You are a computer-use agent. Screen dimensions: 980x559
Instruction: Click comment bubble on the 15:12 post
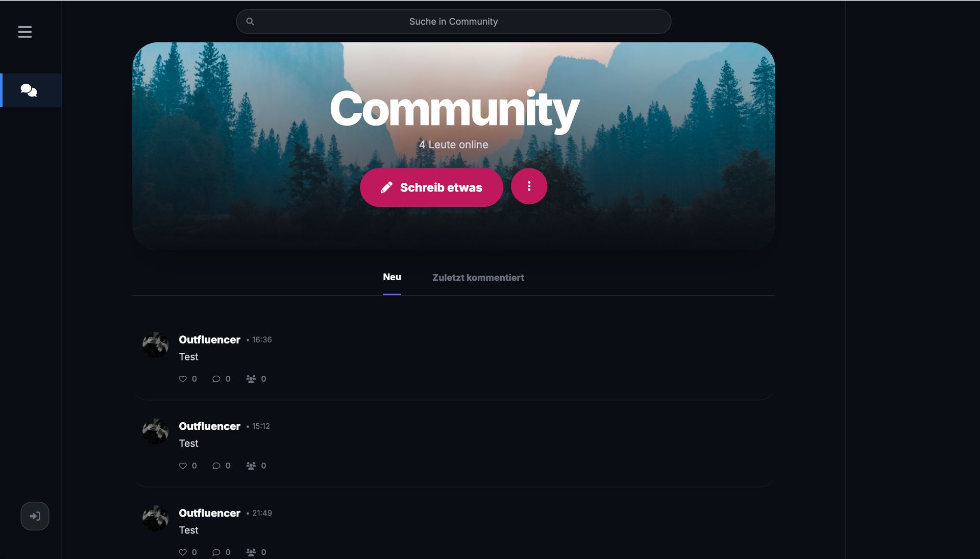(216, 466)
